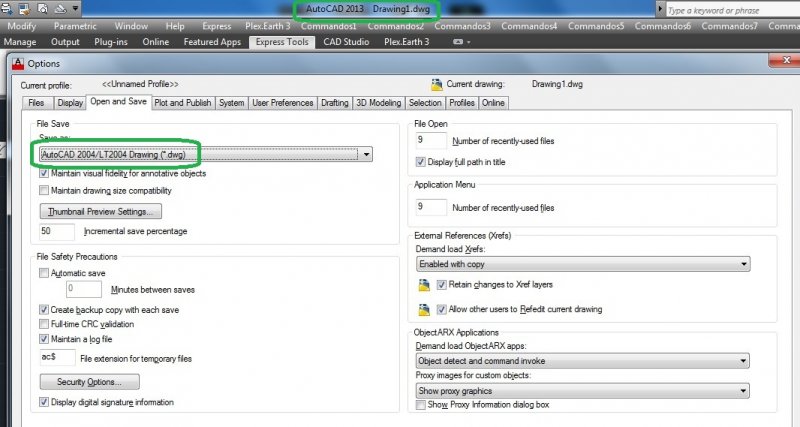This screenshot has width=800, height=427.
Task: Open the Save as file format dropdown
Action: (206, 155)
